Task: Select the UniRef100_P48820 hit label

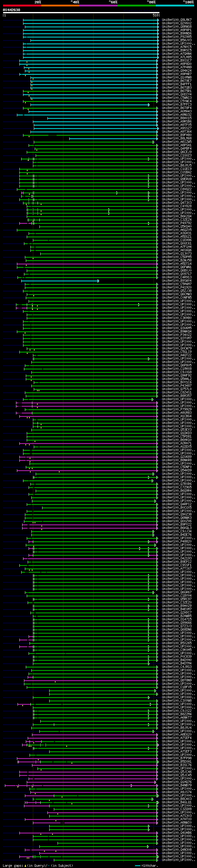Action: (x=177, y=542)
